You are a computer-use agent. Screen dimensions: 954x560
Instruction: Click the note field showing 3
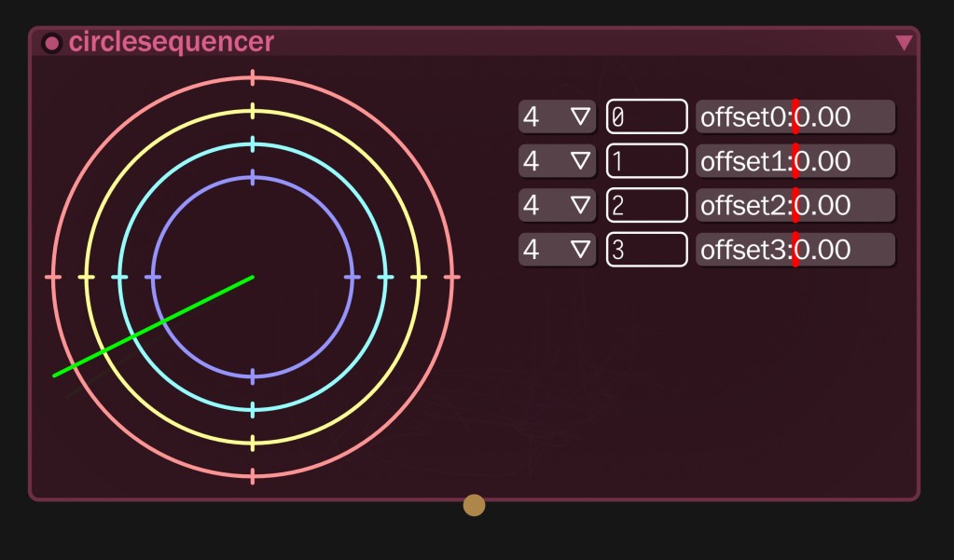(x=646, y=250)
